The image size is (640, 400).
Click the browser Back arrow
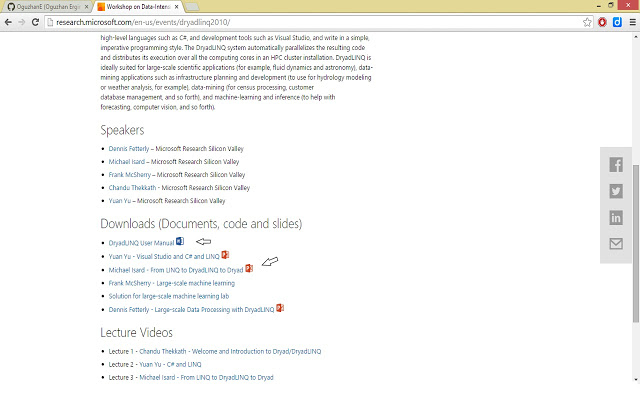[8, 22]
